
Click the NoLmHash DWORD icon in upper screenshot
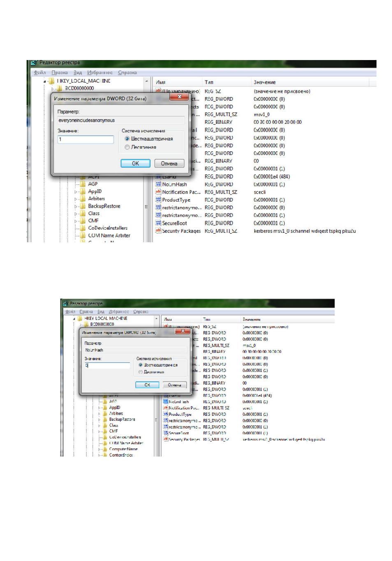click(158, 184)
